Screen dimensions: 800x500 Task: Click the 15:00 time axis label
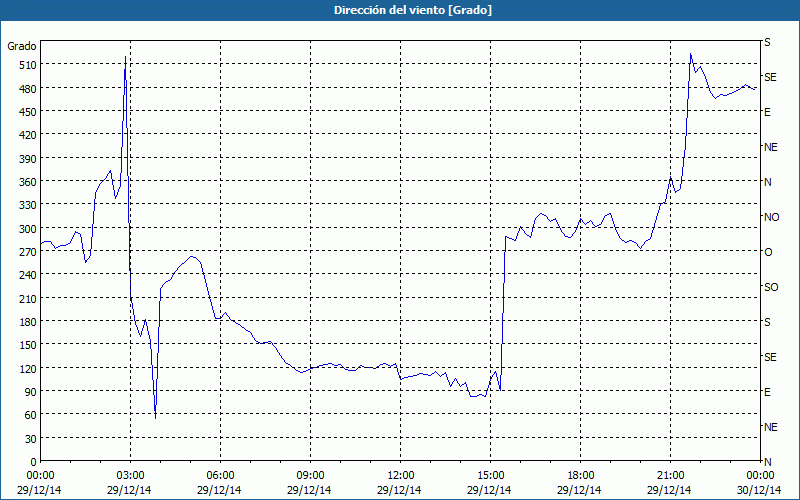(x=490, y=476)
